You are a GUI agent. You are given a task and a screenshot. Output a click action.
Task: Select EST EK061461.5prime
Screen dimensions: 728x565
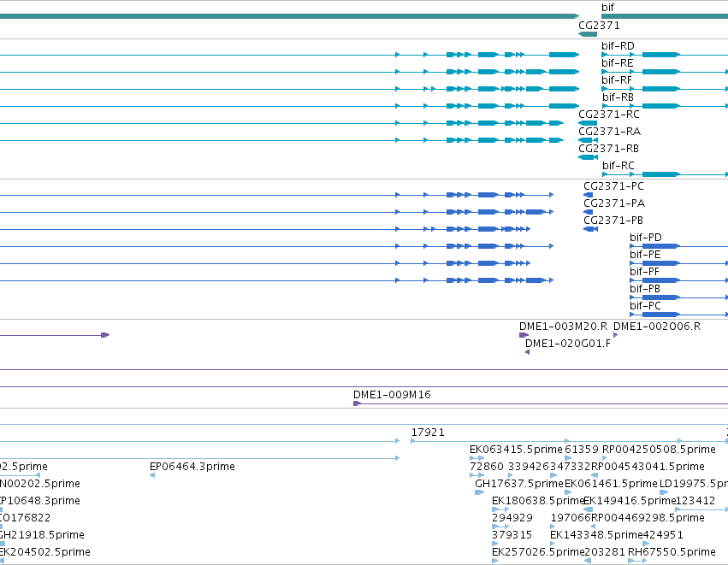click(x=611, y=484)
